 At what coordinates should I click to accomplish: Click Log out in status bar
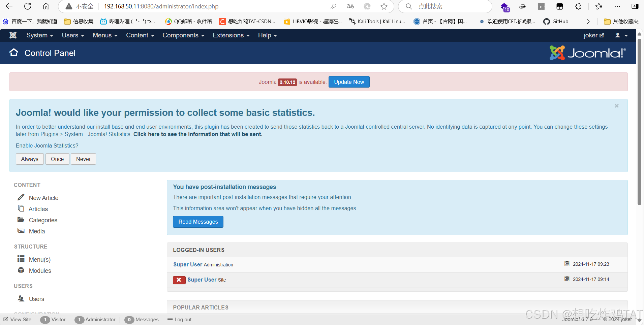180,320
